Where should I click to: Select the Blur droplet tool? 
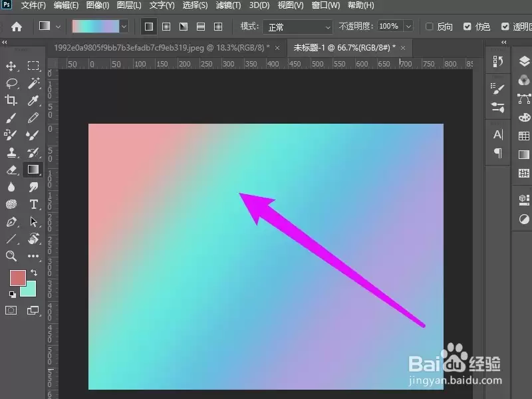11,187
